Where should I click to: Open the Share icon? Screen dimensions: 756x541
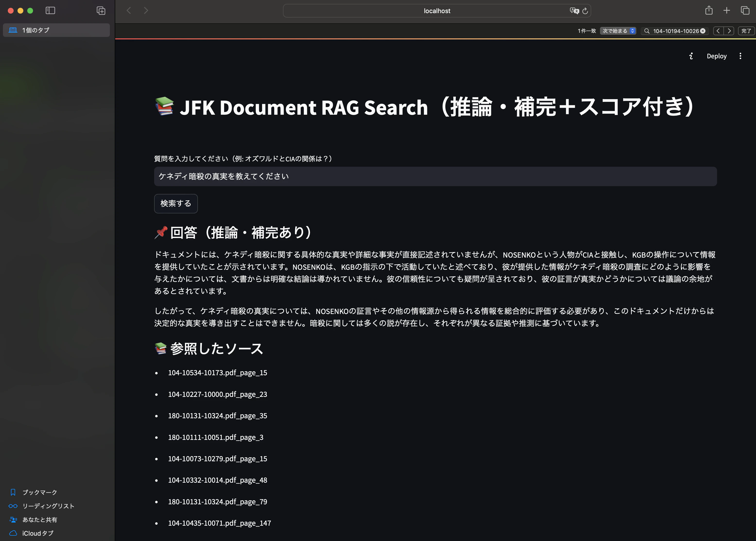pyautogui.click(x=709, y=10)
